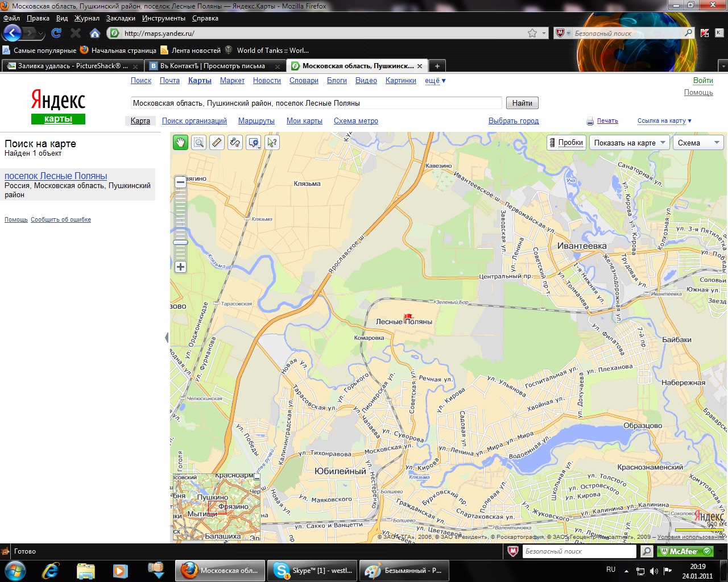Open the Windows Start menu
The image size is (728, 582).
(x=15, y=570)
